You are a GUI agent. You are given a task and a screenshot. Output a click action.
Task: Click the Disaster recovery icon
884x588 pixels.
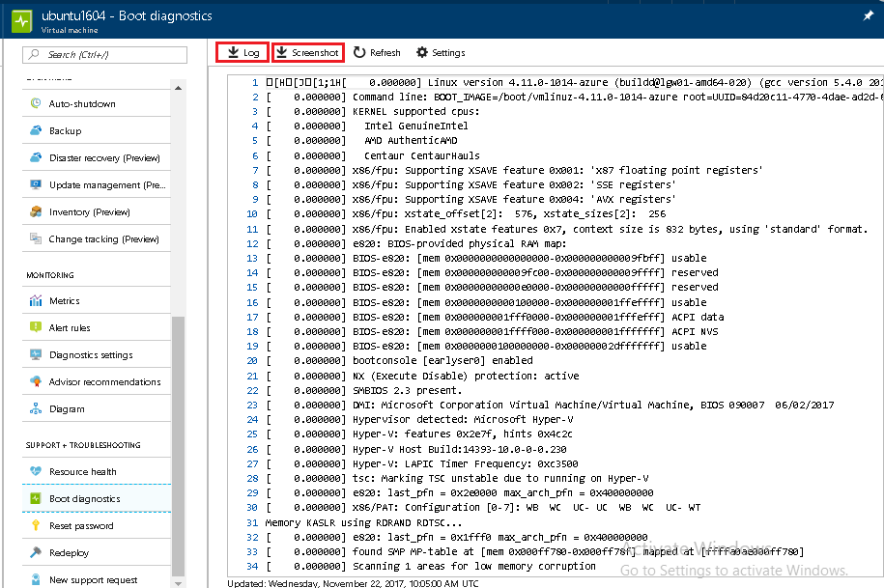(36, 157)
